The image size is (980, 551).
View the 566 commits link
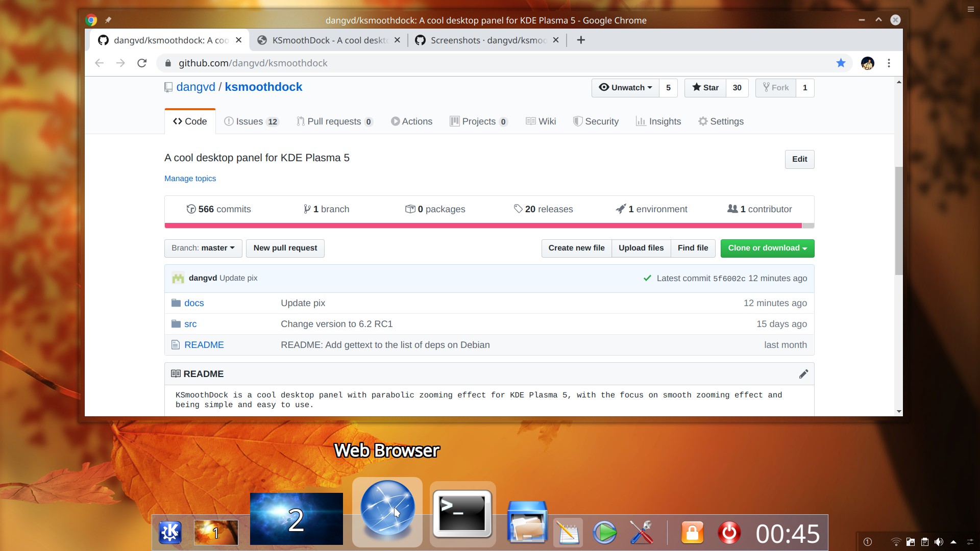[218, 209]
